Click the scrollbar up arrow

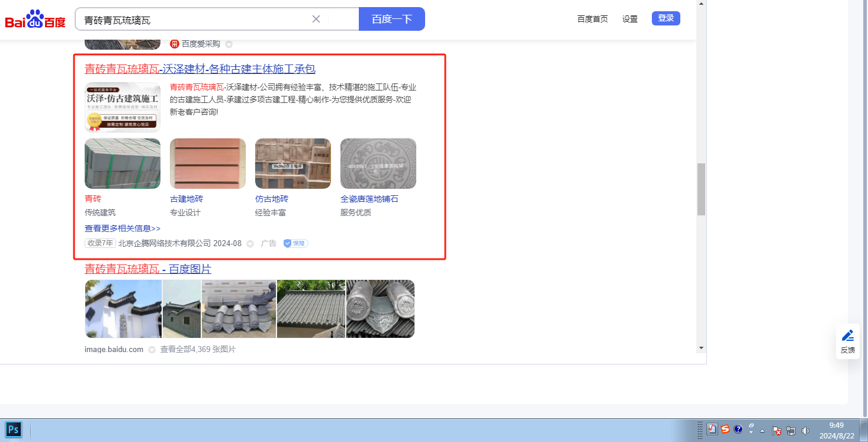[x=702, y=4]
